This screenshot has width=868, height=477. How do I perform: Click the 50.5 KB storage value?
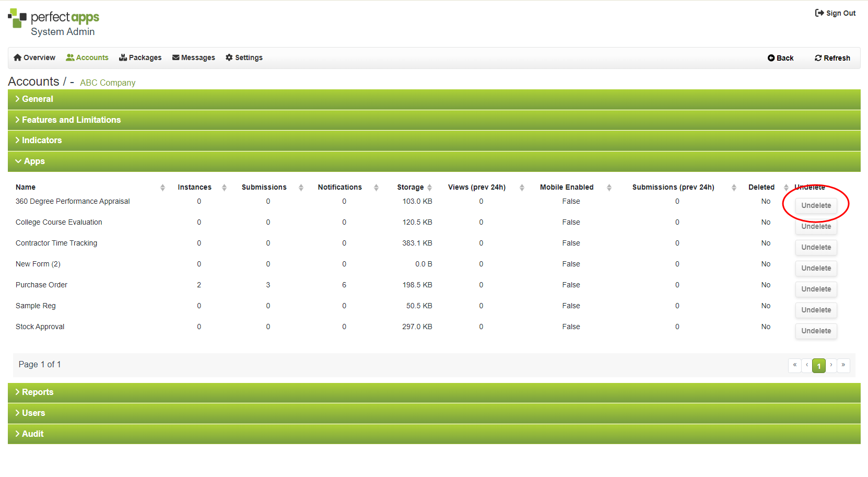(419, 306)
